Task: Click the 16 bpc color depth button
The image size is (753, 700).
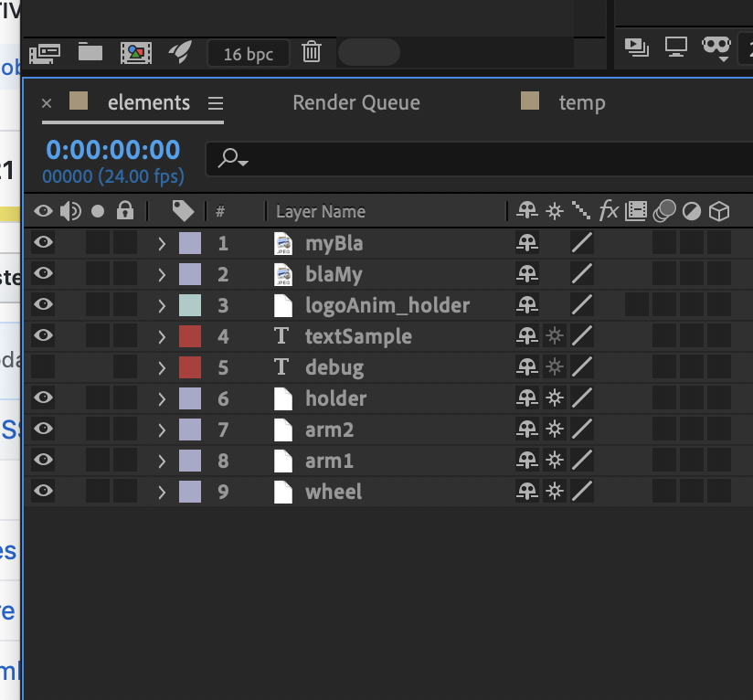Action: (248, 52)
